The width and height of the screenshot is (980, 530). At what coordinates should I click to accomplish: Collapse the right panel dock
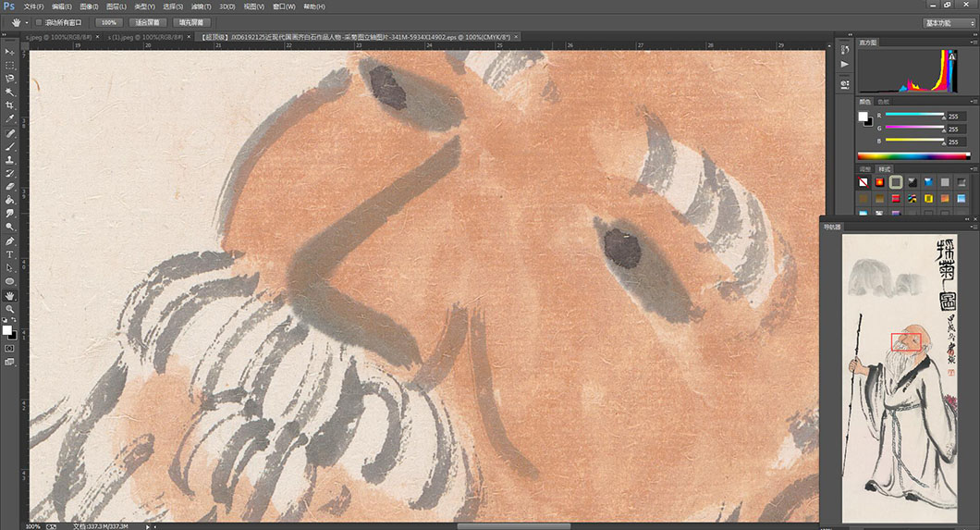(x=974, y=34)
